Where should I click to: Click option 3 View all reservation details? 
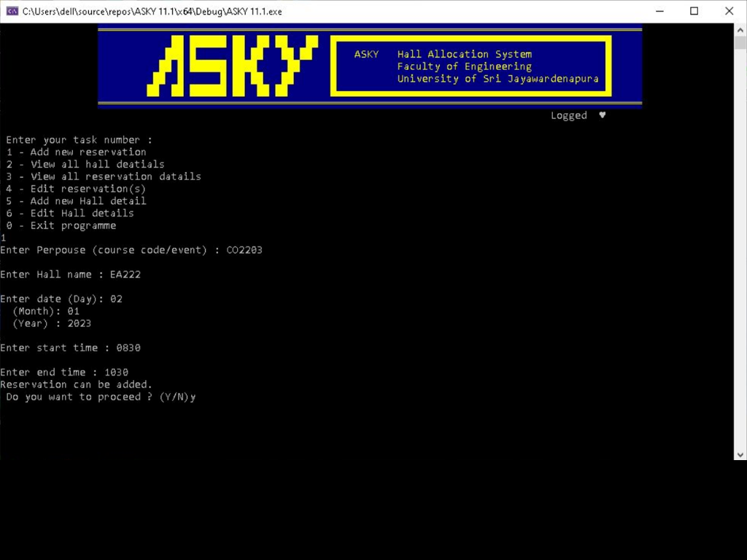[x=104, y=176]
